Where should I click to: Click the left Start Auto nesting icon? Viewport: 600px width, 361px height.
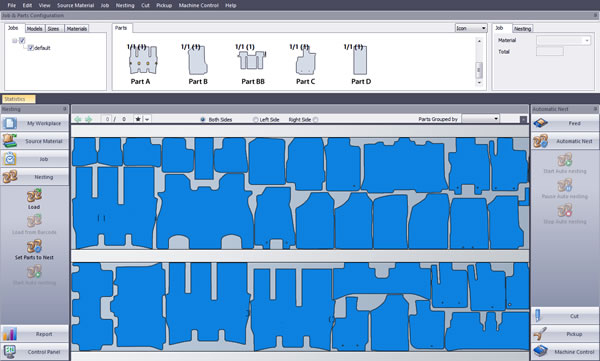coord(34,271)
